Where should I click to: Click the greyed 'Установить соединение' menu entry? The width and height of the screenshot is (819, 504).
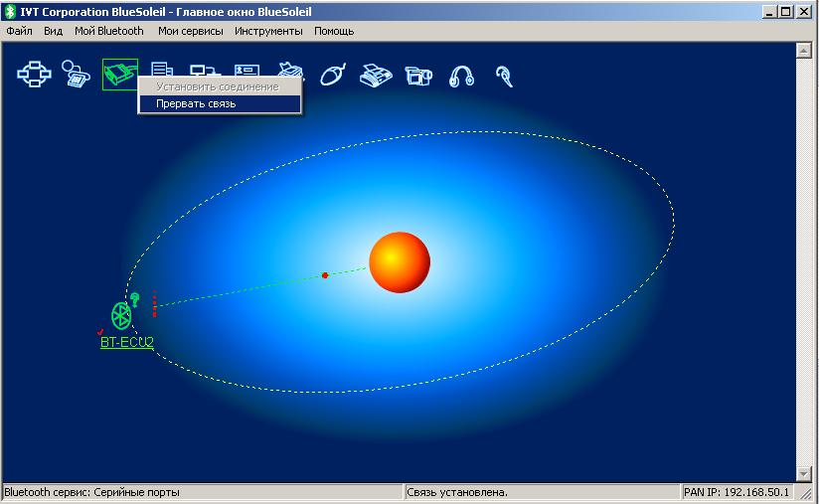[218, 87]
